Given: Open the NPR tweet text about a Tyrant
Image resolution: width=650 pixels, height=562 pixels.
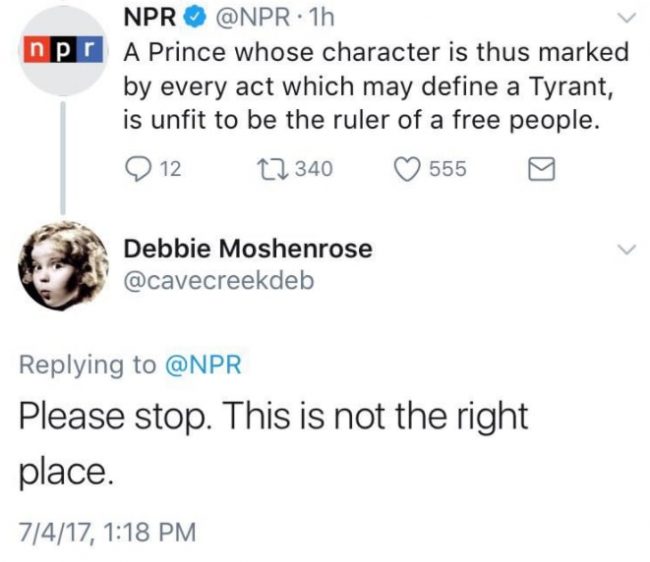Looking at the screenshot, I should (x=370, y=87).
